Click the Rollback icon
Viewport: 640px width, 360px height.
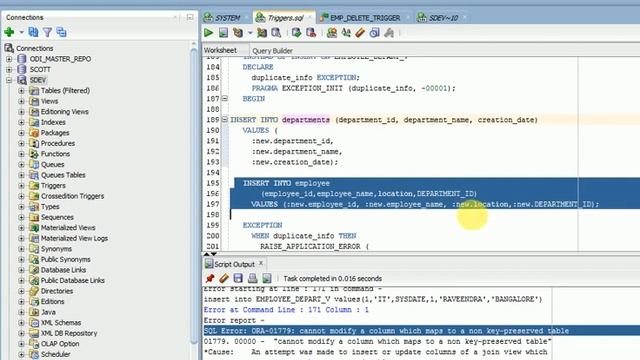(311, 33)
